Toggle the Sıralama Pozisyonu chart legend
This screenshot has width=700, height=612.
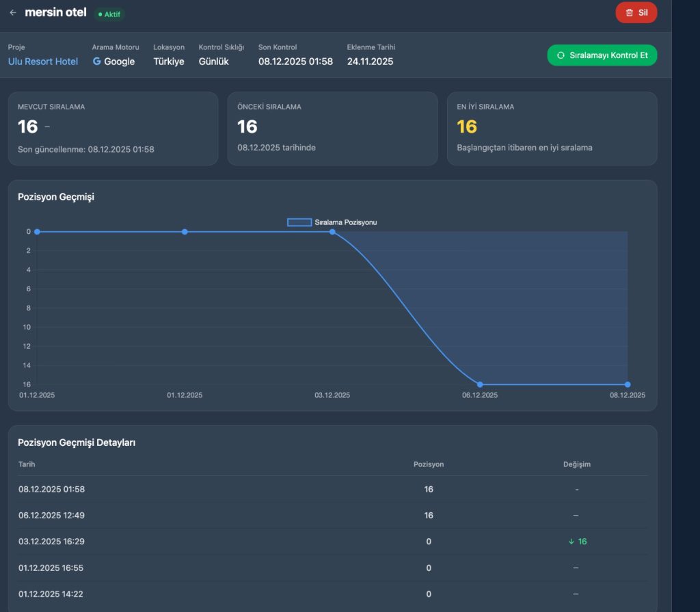[332, 222]
